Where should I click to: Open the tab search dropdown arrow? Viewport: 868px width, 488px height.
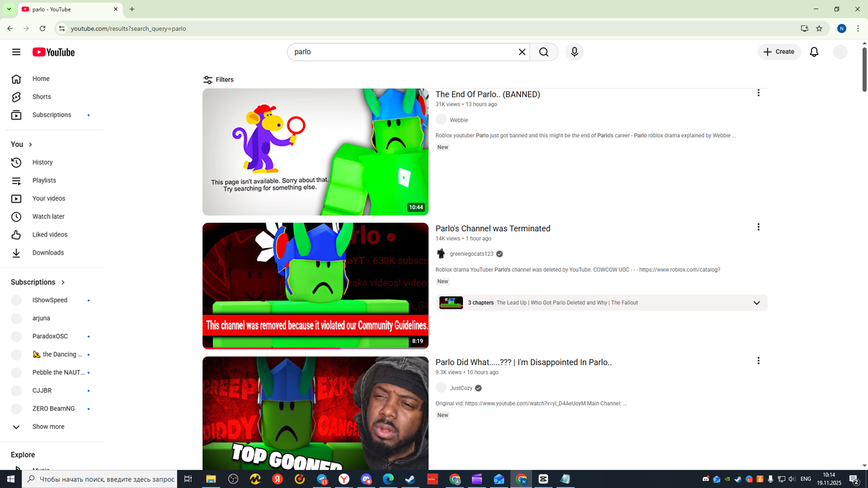pyautogui.click(x=9, y=9)
